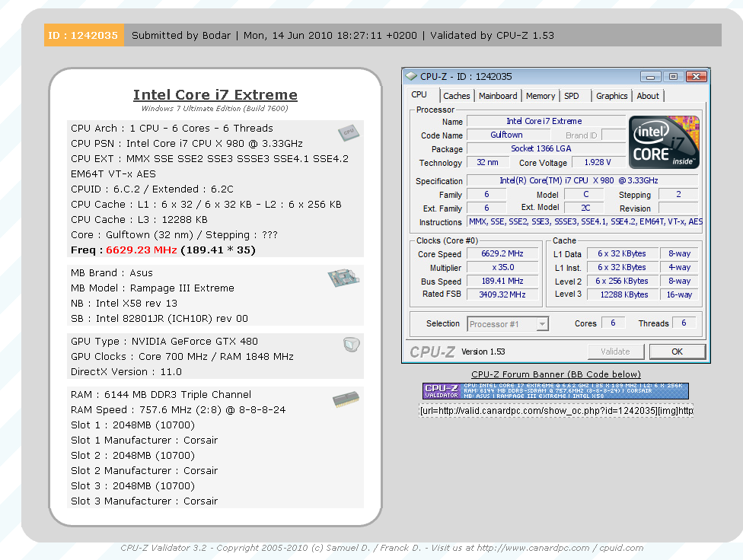Click the Core Voltage value 1.928 V
743x560 pixels.
click(598, 163)
